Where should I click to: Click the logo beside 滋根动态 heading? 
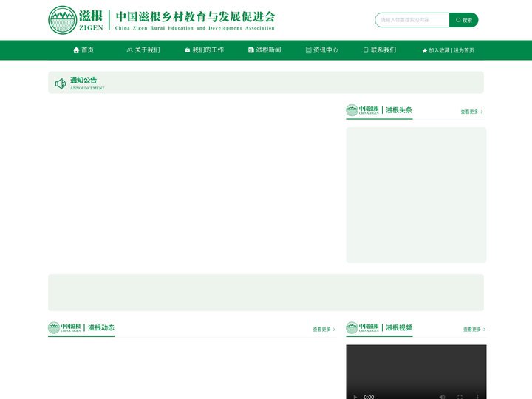pyautogui.click(x=64, y=328)
